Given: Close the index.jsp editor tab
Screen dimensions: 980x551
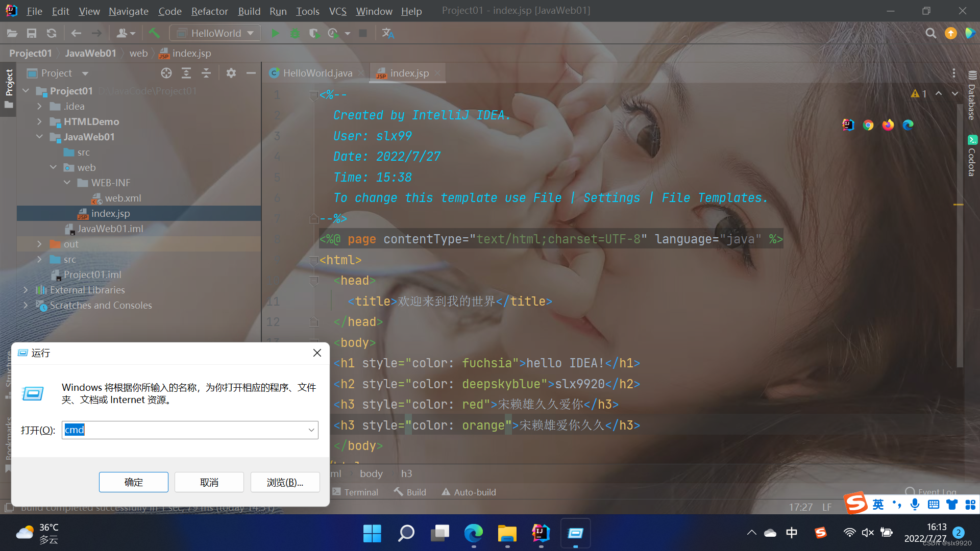Looking at the screenshot, I should pyautogui.click(x=437, y=73).
